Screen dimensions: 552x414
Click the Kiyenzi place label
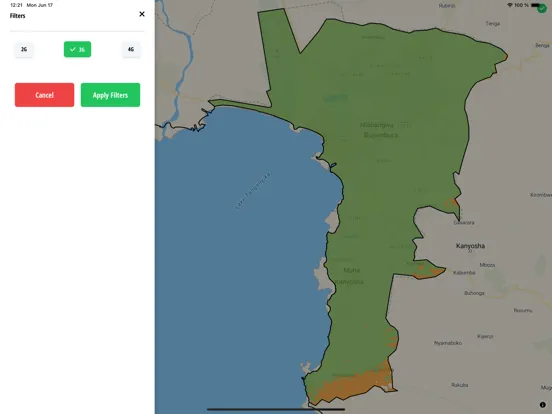pos(485,336)
